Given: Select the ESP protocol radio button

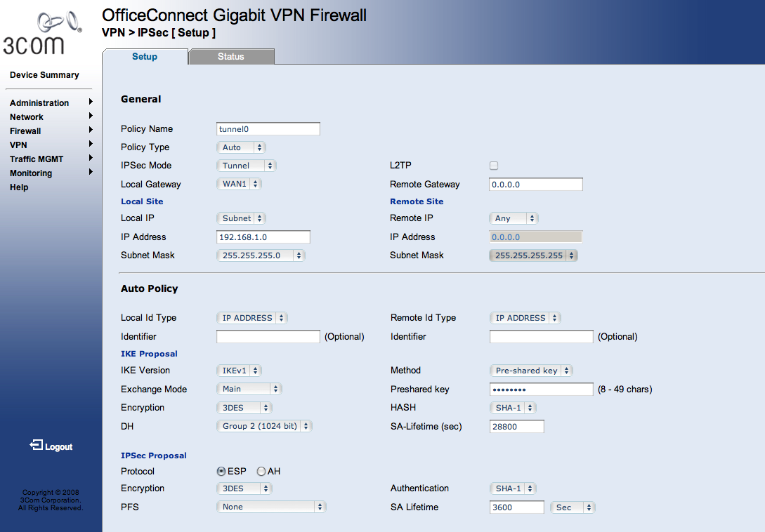Looking at the screenshot, I should pyautogui.click(x=221, y=472).
